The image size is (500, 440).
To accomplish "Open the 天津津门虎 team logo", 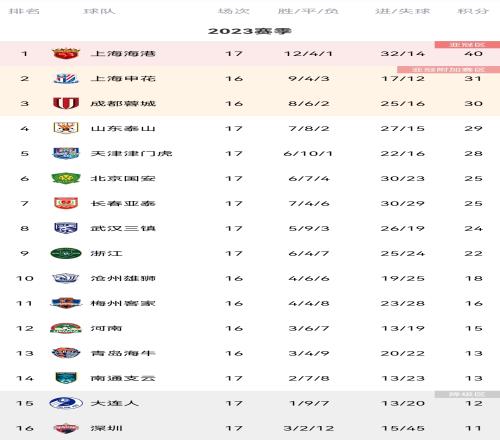I will click(x=66, y=153).
